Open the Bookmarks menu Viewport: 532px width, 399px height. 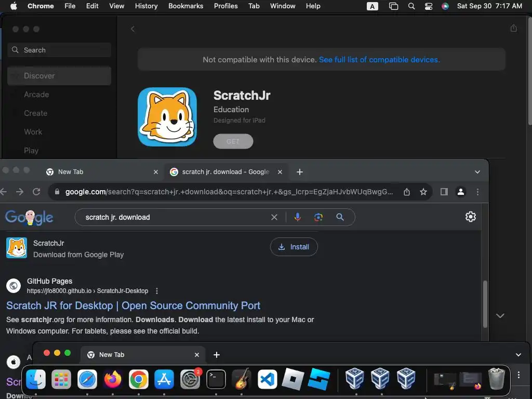(185, 6)
